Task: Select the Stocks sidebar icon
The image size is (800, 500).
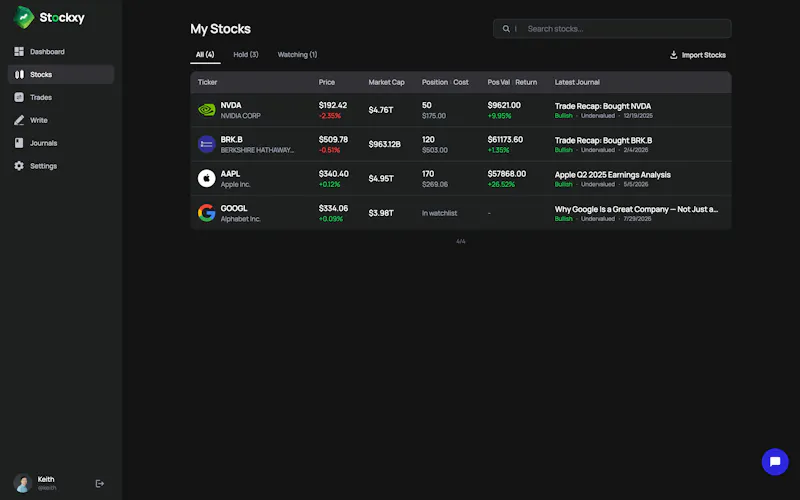Action: 19,74
